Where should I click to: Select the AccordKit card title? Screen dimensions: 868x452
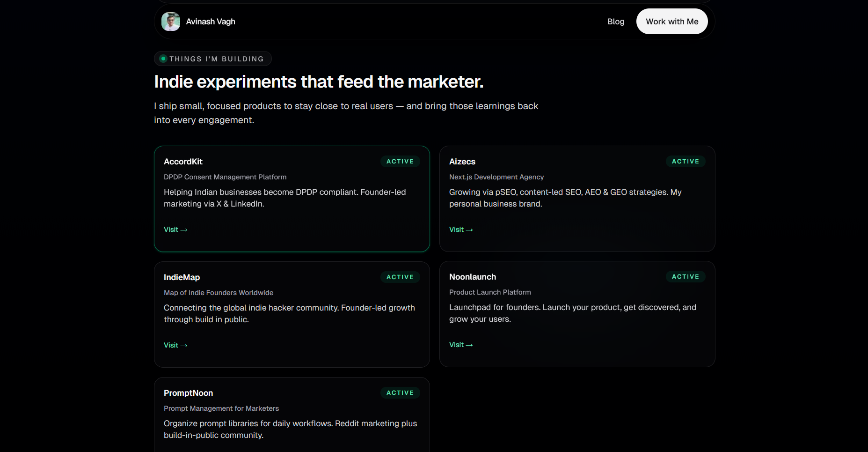pyautogui.click(x=183, y=162)
